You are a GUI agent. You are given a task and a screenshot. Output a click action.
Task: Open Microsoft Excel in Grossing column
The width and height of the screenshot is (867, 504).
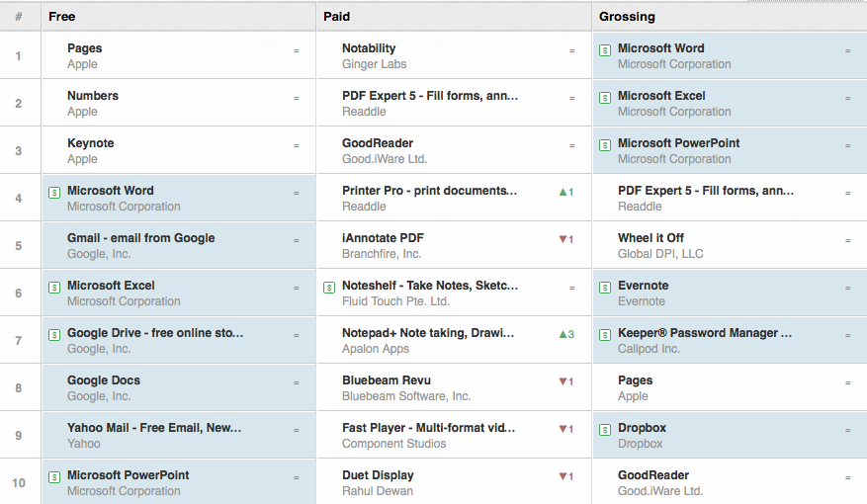pyautogui.click(x=661, y=96)
